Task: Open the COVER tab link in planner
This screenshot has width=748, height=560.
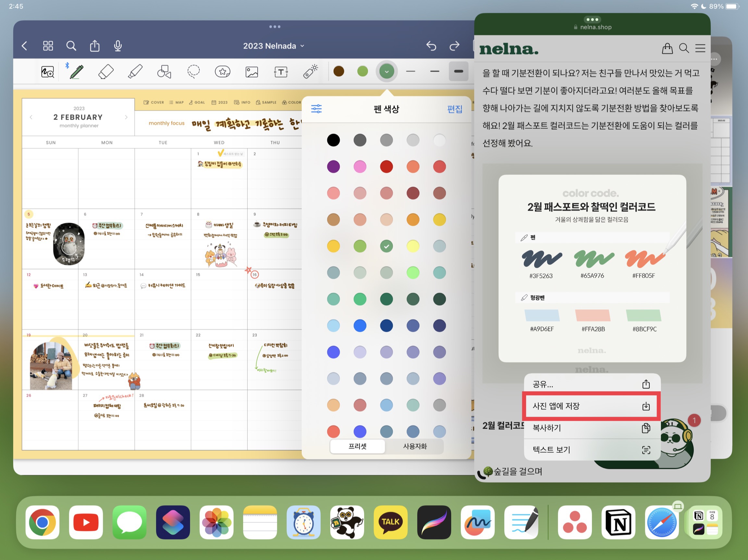Action: point(154,102)
